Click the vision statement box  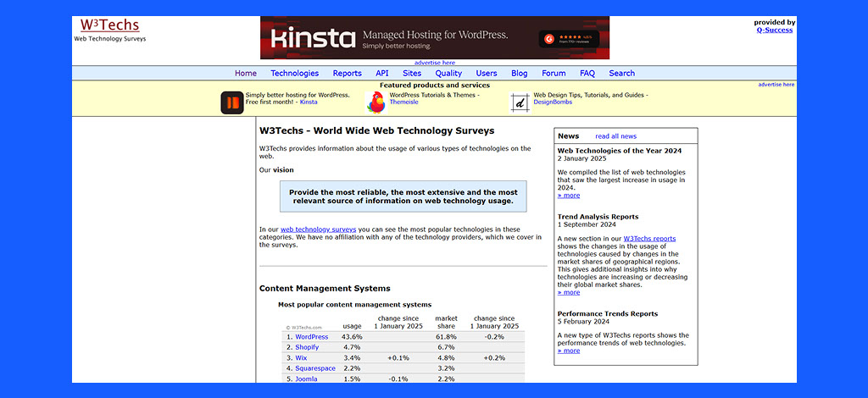point(403,196)
